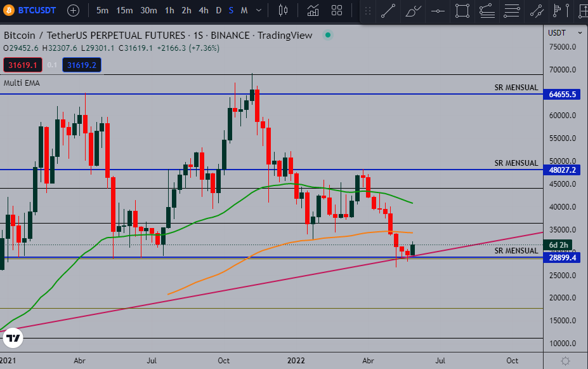
Task: Click the top SR MENSUAL label
Action: [x=516, y=88]
